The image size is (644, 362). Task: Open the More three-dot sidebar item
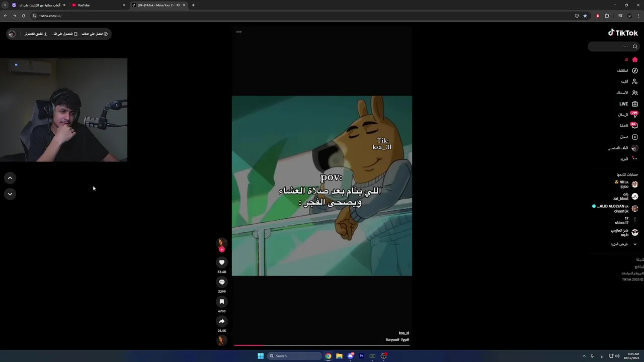[629, 159]
